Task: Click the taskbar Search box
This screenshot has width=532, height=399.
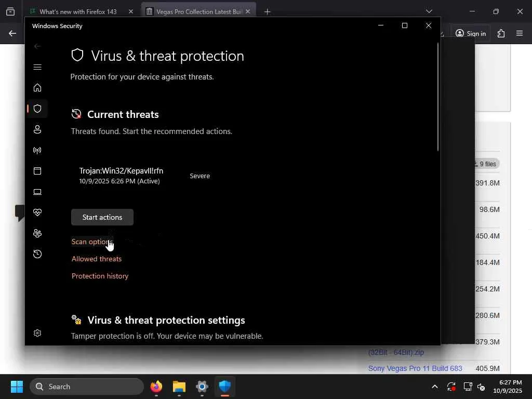Action: [87, 387]
